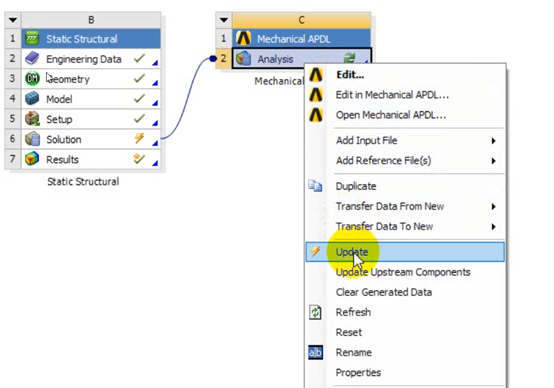Select the Engineering Data cell text

(x=84, y=59)
